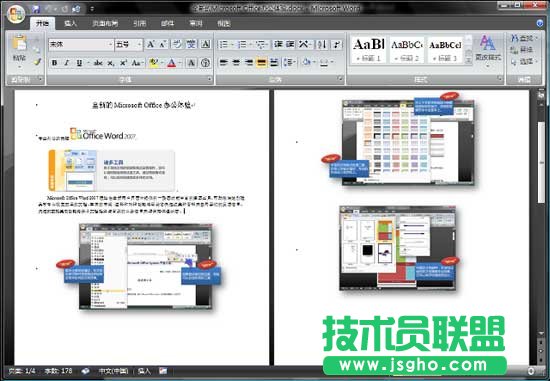This screenshot has height=381, width=550.
Task: Click the Enclose Characters circle icon
Action: pos(206,63)
